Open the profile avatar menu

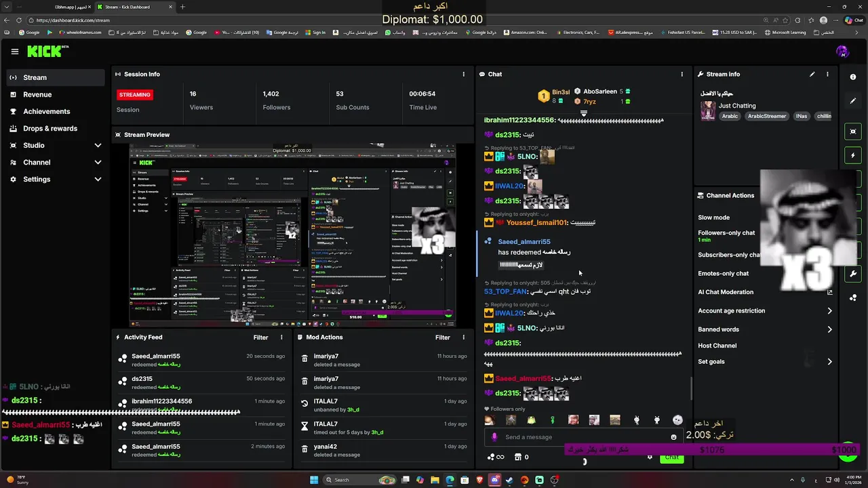(x=842, y=52)
